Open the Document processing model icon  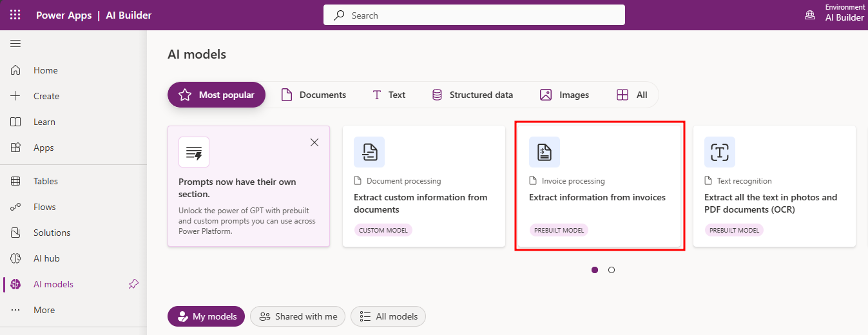coord(369,152)
